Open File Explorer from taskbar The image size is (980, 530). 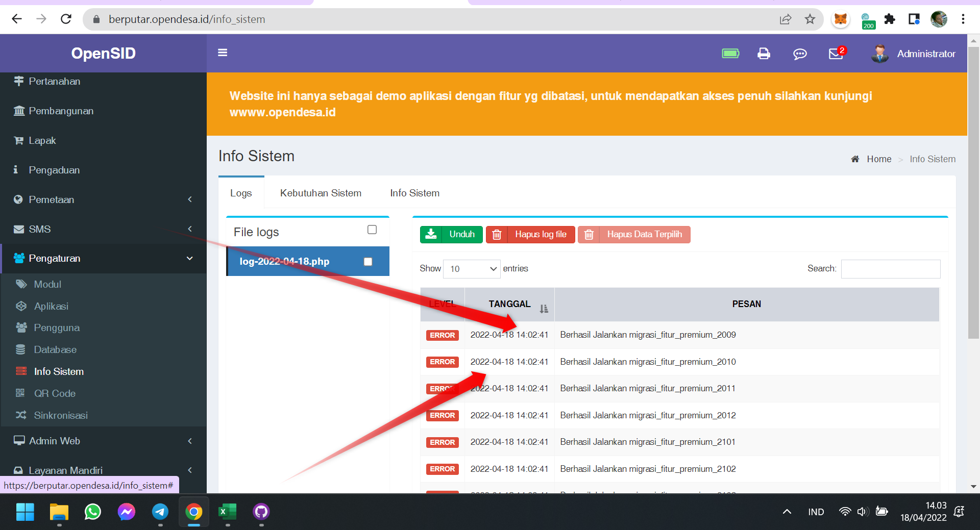point(59,512)
